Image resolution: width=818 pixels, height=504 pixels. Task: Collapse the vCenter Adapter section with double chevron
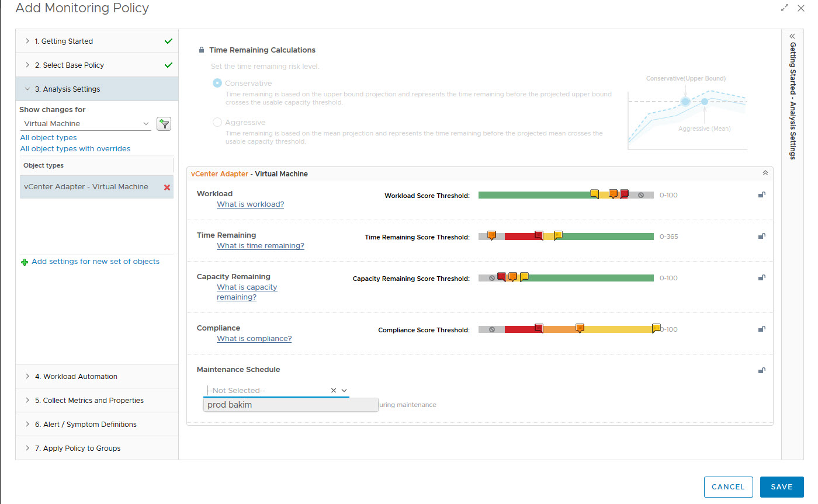tap(765, 173)
